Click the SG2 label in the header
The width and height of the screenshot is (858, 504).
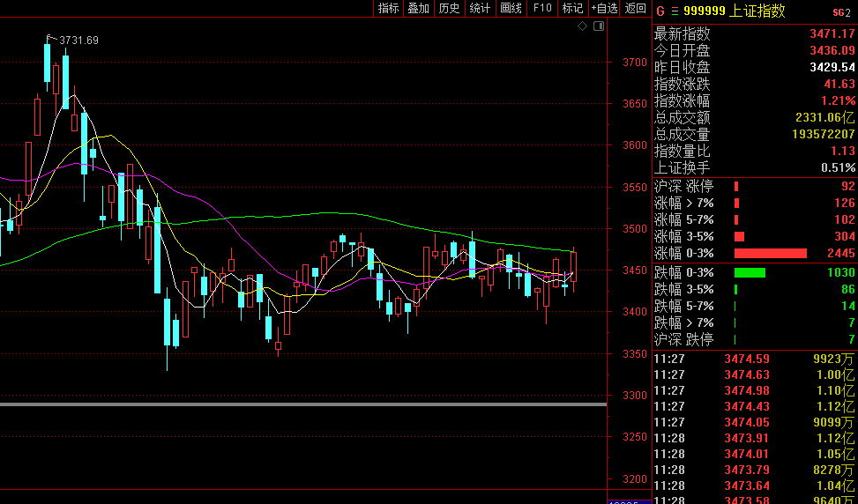coord(841,12)
